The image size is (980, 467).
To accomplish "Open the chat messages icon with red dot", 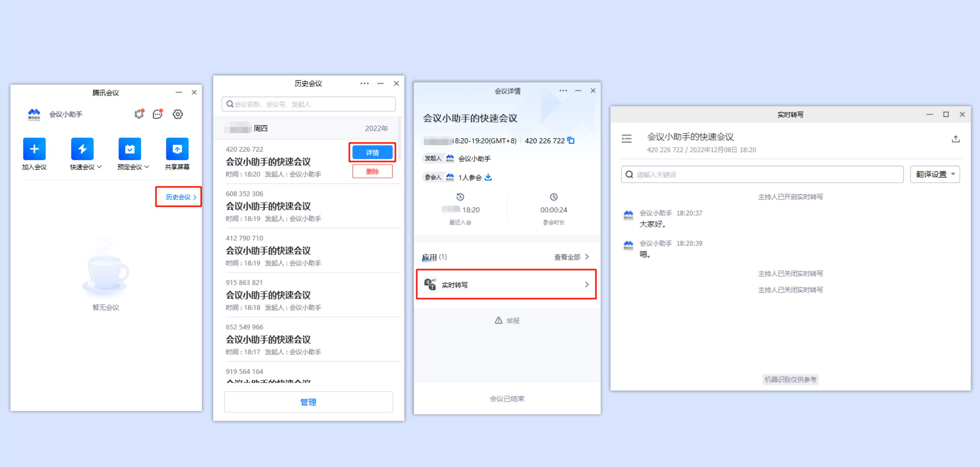I will (x=158, y=114).
